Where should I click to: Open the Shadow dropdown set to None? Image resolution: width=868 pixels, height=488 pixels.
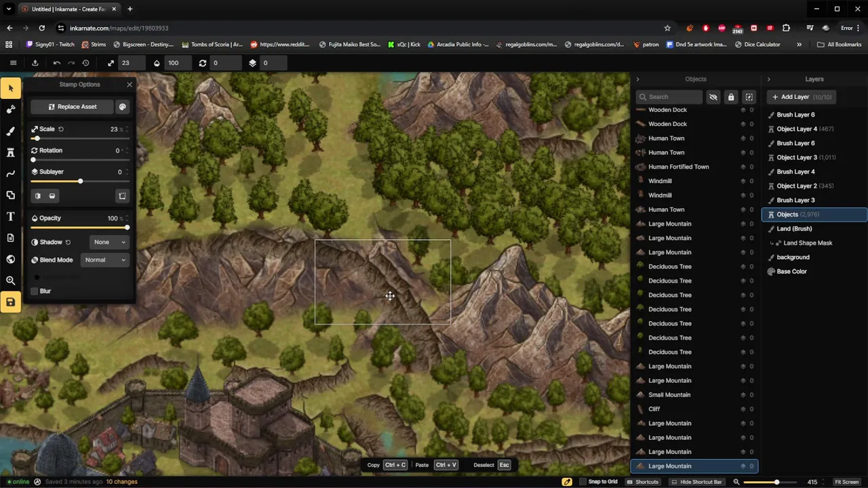click(x=109, y=242)
